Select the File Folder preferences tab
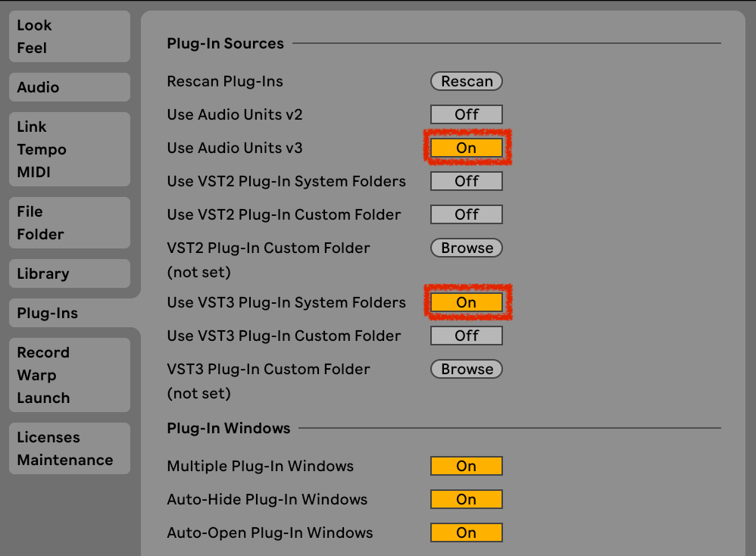The height and width of the screenshot is (556, 756). point(69,223)
